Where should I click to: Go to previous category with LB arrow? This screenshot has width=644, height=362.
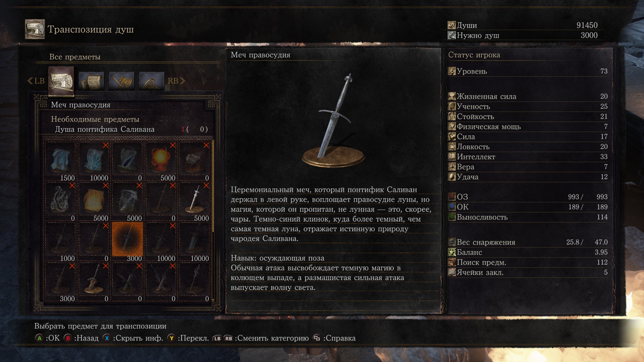click(36, 81)
